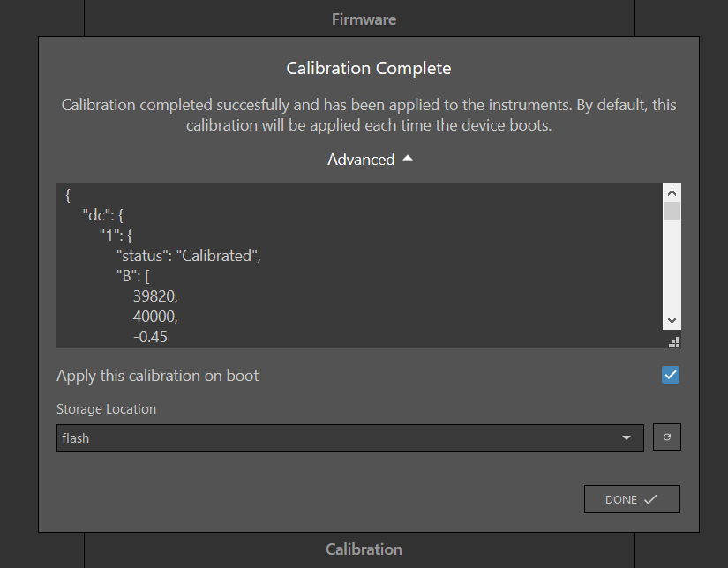The width and height of the screenshot is (728, 568).
Task: Click the "B": [ line in JSON
Action: tap(132, 276)
